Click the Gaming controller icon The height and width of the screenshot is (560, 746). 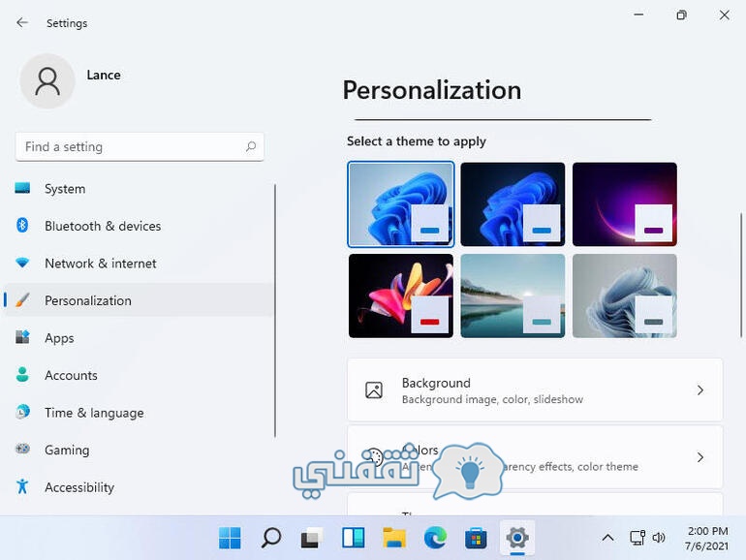22,449
